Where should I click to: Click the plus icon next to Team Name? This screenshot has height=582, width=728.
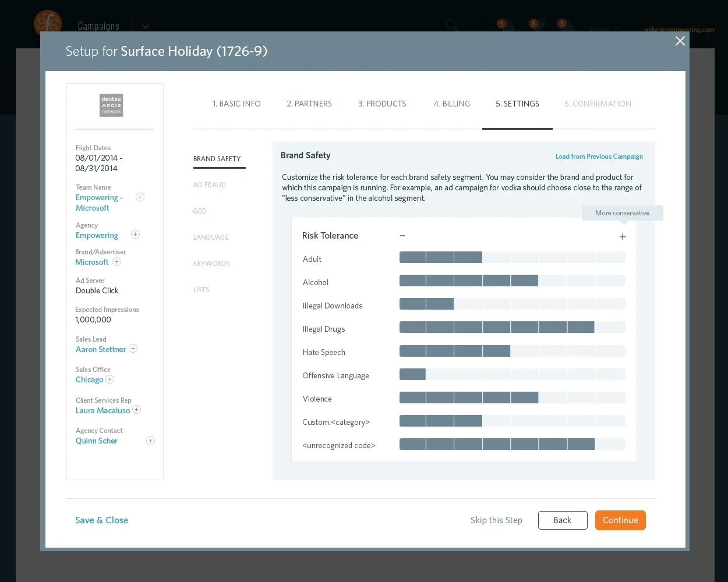click(x=140, y=197)
